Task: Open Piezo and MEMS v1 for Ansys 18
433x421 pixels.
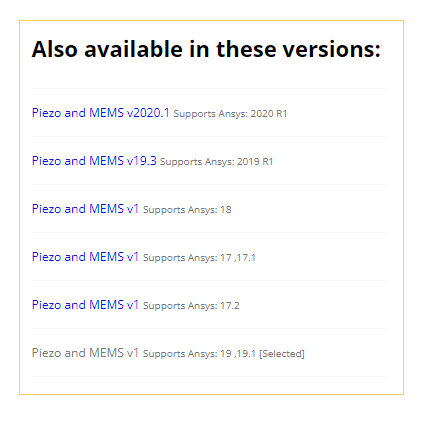Action: 85,209
